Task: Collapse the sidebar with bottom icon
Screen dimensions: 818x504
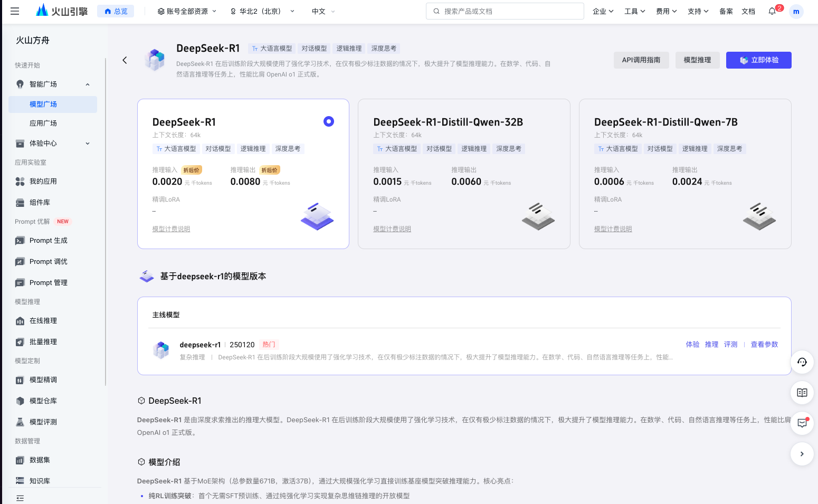Action: pyautogui.click(x=20, y=498)
